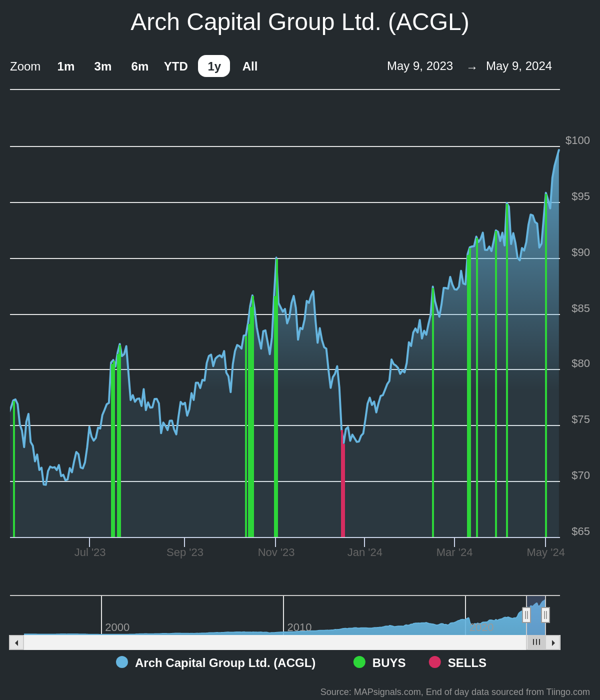
Task: Edit the May 9, 2024 end date
Action: pyautogui.click(x=519, y=66)
